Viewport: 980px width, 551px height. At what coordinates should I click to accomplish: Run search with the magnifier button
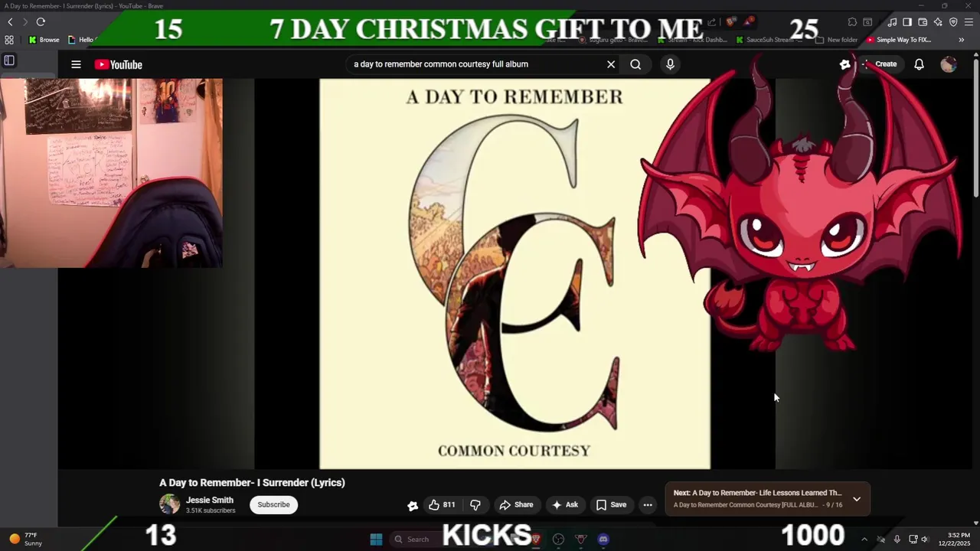[x=635, y=64]
